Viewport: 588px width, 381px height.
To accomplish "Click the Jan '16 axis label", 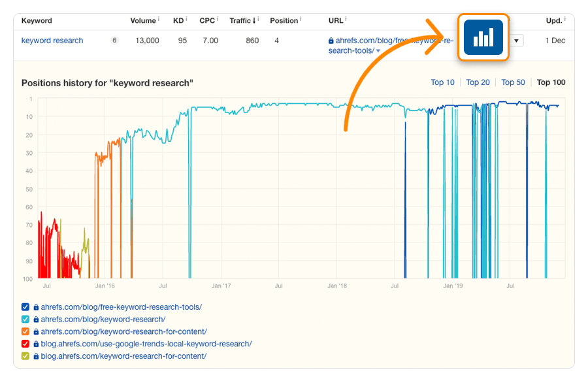I will 105,286.
